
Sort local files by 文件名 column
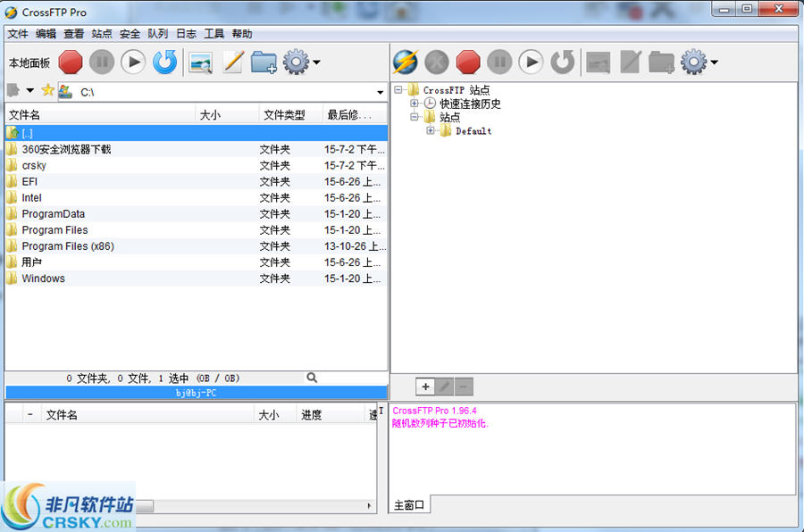pyautogui.click(x=100, y=115)
